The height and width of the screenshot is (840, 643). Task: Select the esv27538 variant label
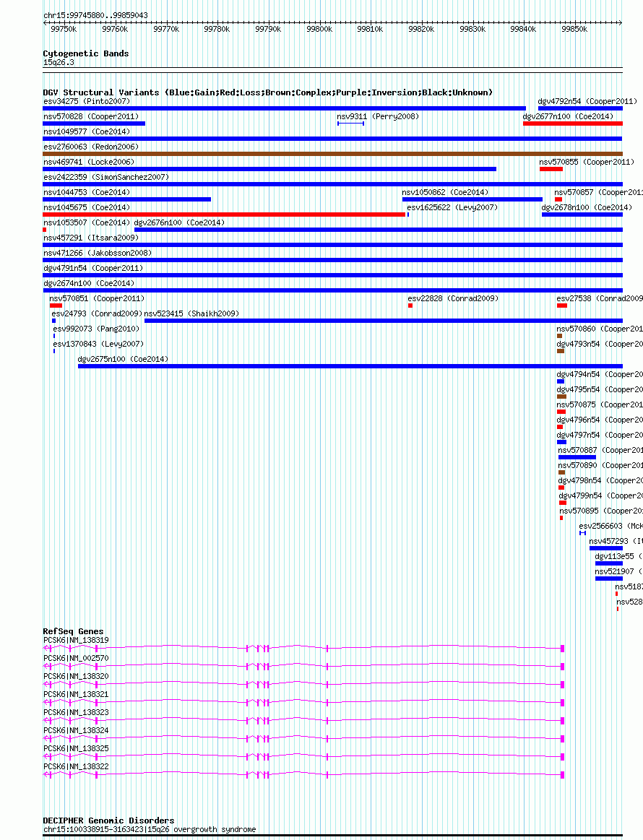click(x=600, y=298)
